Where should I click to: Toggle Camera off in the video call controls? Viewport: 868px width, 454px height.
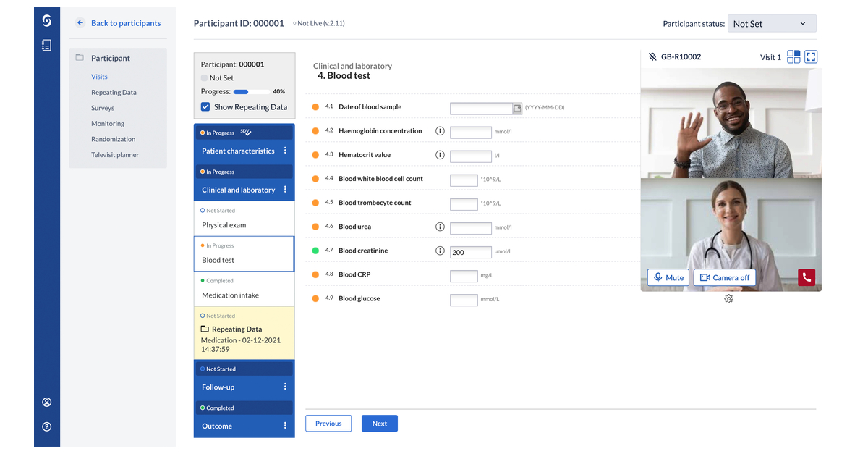click(724, 277)
